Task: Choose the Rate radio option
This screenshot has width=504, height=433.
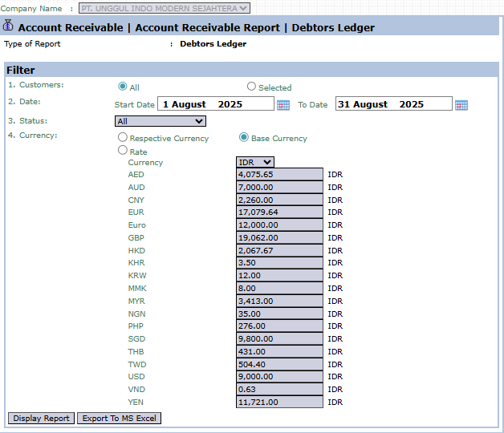Action: pyautogui.click(x=123, y=150)
